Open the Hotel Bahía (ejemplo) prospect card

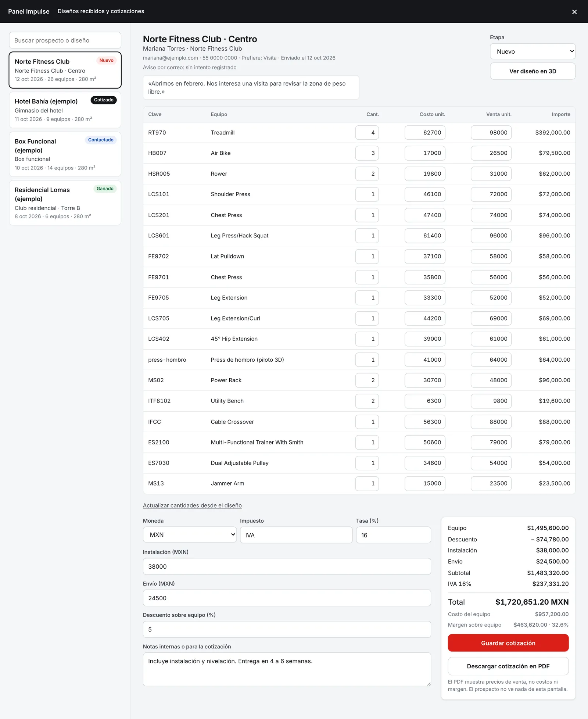65,110
